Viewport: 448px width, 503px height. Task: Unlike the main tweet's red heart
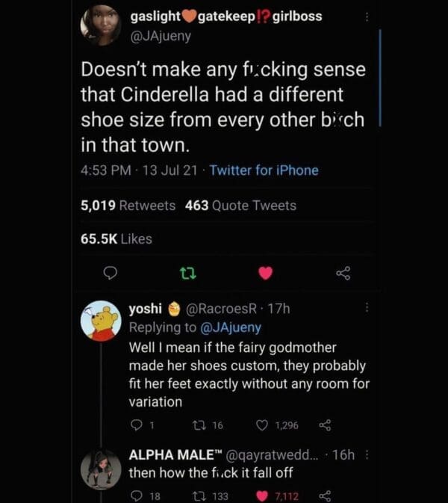point(265,274)
